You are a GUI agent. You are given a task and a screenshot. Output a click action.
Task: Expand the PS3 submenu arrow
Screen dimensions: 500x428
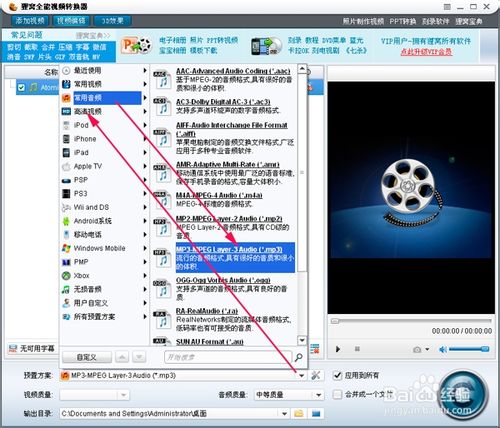point(145,194)
